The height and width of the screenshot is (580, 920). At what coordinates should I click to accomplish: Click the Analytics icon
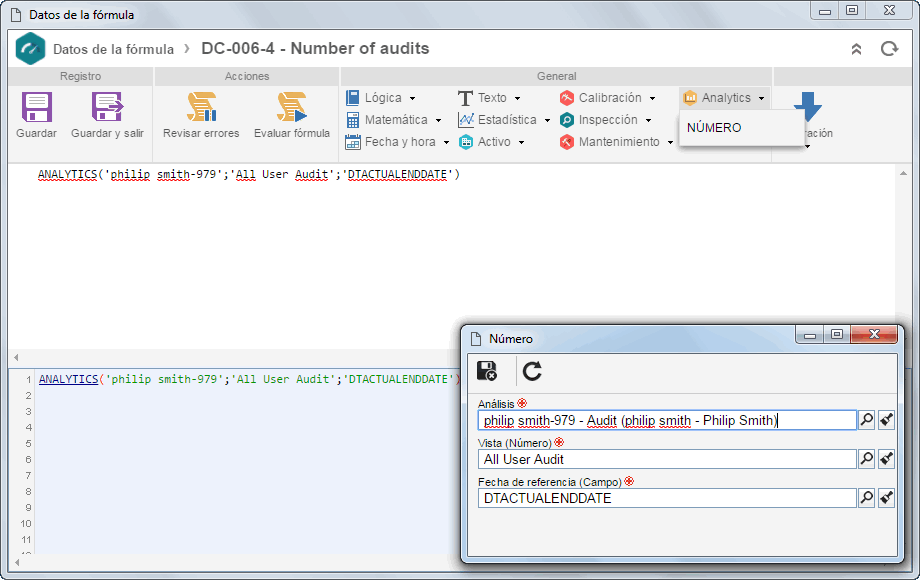coord(690,98)
